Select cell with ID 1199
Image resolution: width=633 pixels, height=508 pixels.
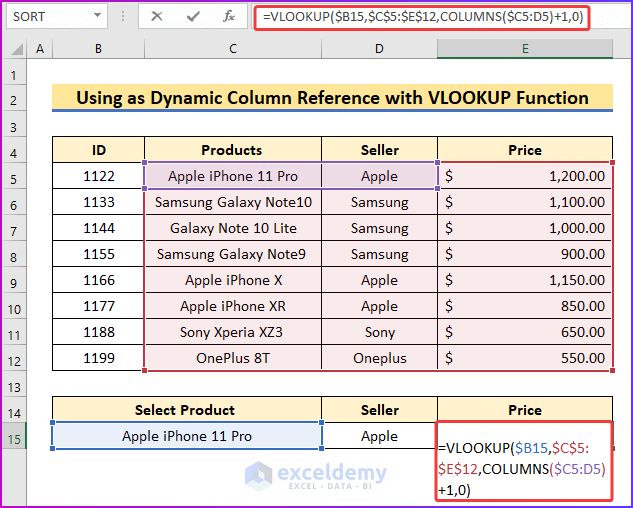coord(99,358)
